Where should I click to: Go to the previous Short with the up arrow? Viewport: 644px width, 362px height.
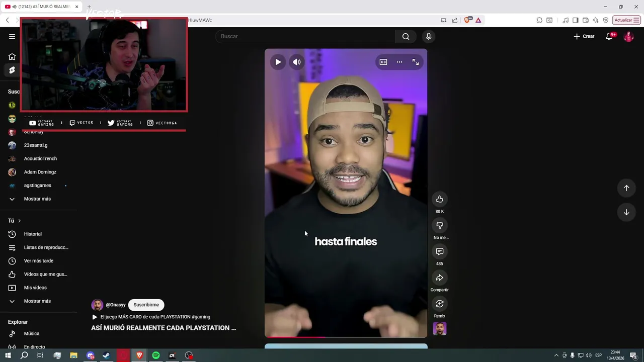[x=626, y=188]
